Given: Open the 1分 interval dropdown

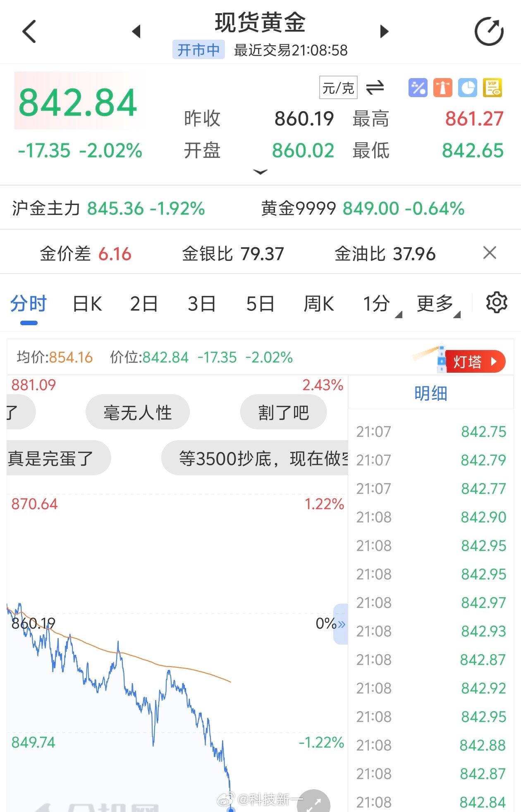Looking at the screenshot, I should coord(382,304).
